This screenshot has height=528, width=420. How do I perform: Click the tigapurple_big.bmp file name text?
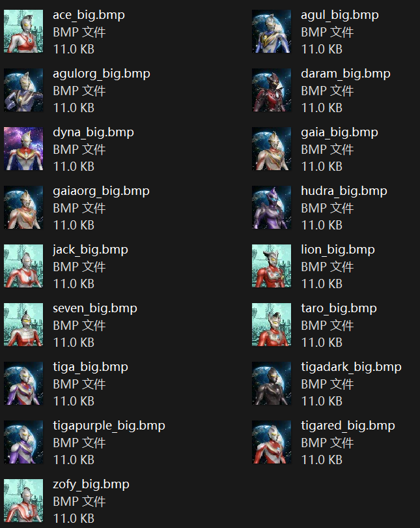click(109, 426)
